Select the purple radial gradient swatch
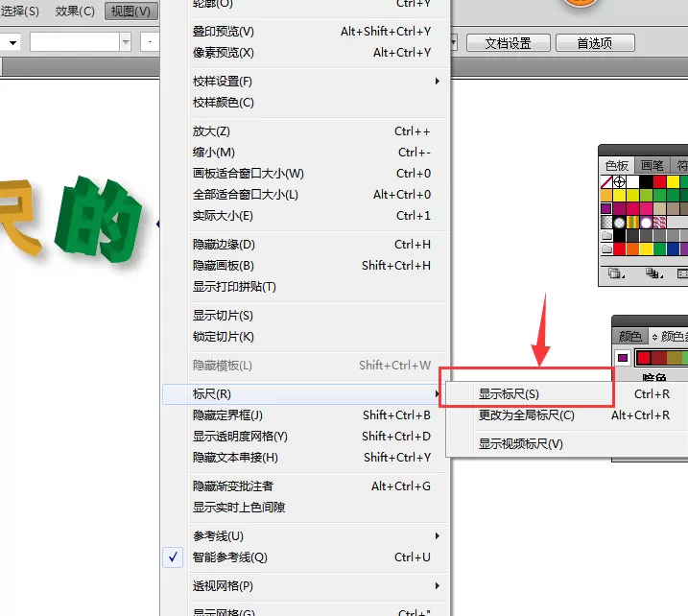The width and height of the screenshot is (688, 616). coord(646,223)
